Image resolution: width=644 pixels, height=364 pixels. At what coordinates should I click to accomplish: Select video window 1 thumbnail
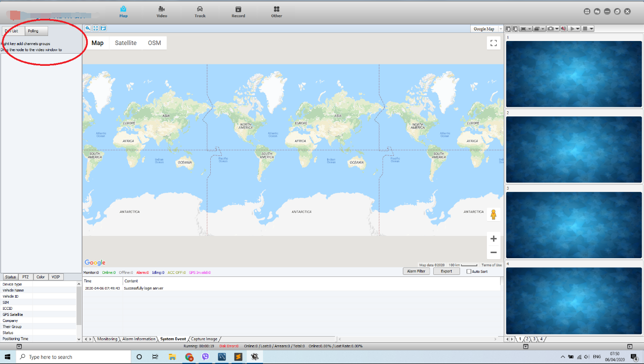574,74
